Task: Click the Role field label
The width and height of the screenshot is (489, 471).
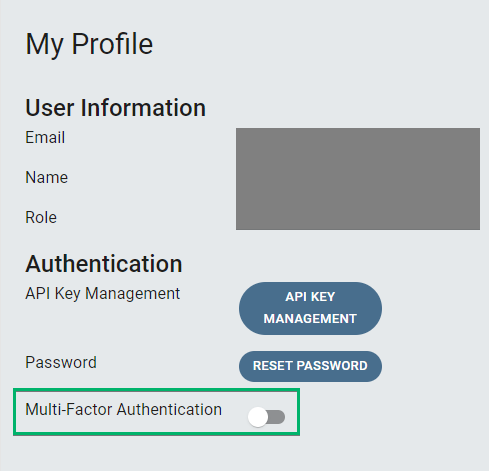Action: click(x=41, y=217)
